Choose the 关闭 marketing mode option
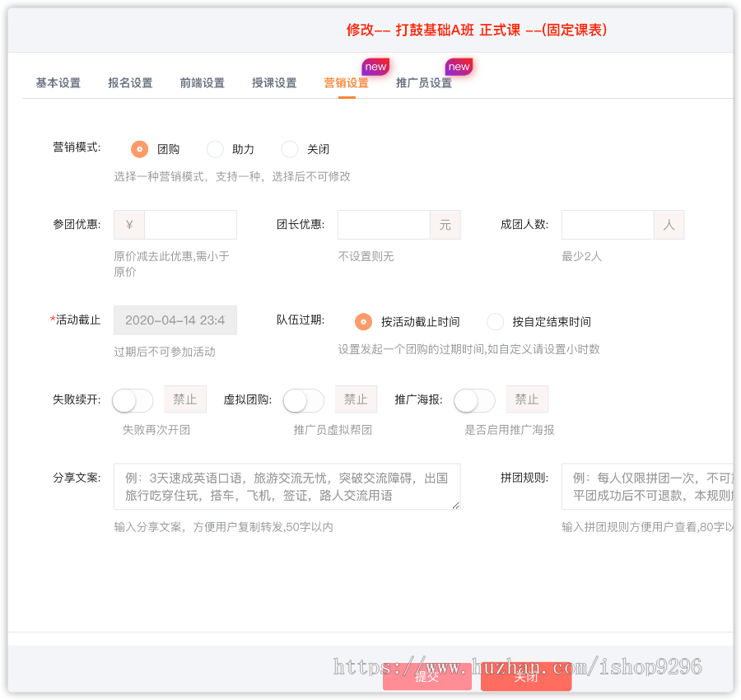Image resolution: width=741 pixels, height=700 pixels. [x=289, y=149]
